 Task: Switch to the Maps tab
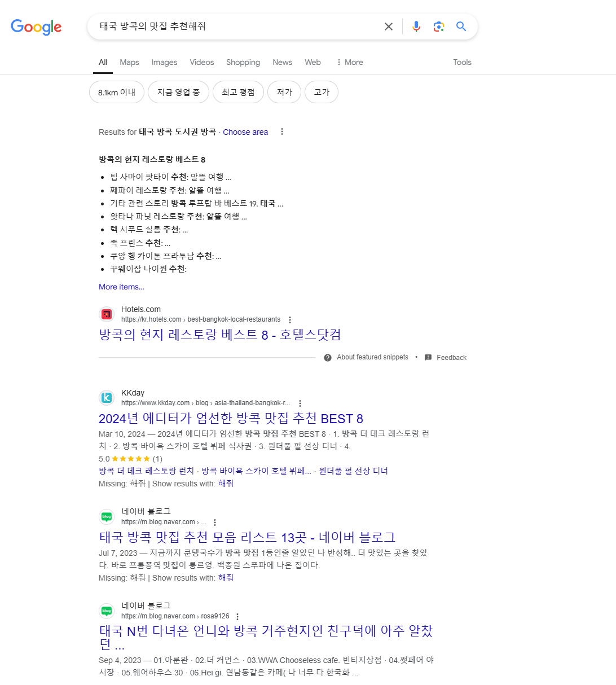coord(129,63)
